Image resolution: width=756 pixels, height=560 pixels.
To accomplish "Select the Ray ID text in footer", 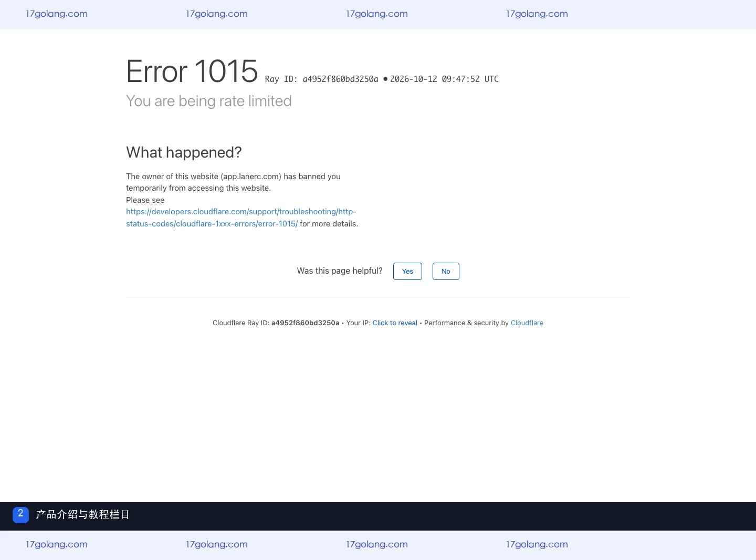I will 305,323.
